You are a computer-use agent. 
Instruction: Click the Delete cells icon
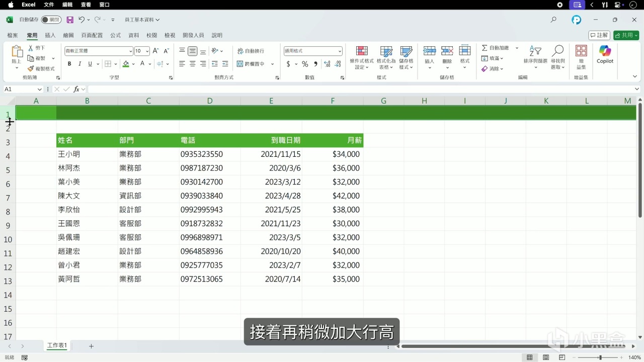(447, 51)
